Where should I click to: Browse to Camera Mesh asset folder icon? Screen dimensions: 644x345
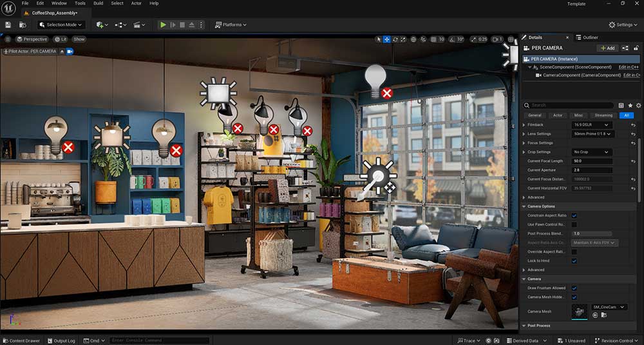coord(604,315)
